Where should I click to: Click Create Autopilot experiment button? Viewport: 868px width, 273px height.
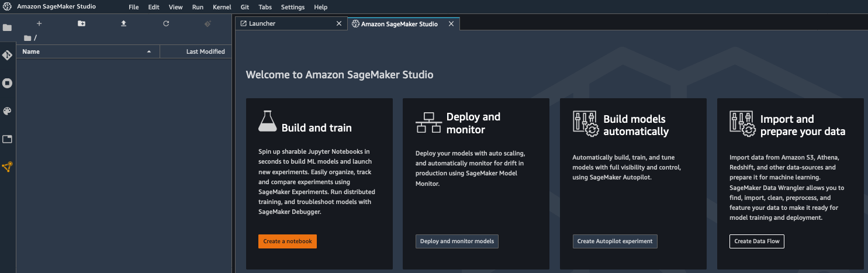coord(615,241)
